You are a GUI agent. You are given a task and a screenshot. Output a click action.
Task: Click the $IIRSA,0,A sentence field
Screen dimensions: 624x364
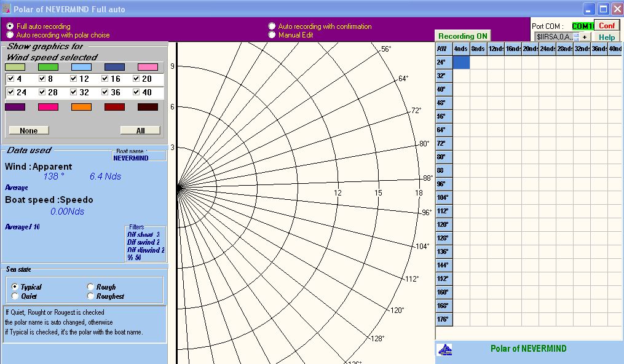(x=554, y=37)
